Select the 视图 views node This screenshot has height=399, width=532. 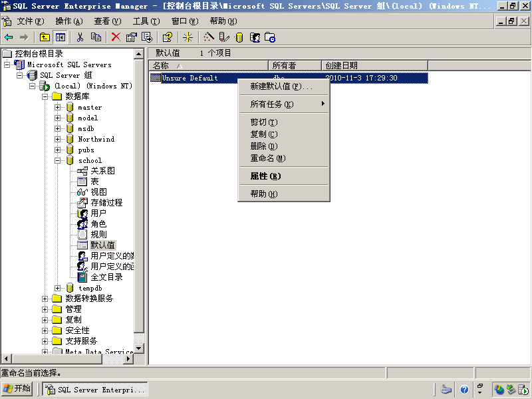[x=98, y=192]
